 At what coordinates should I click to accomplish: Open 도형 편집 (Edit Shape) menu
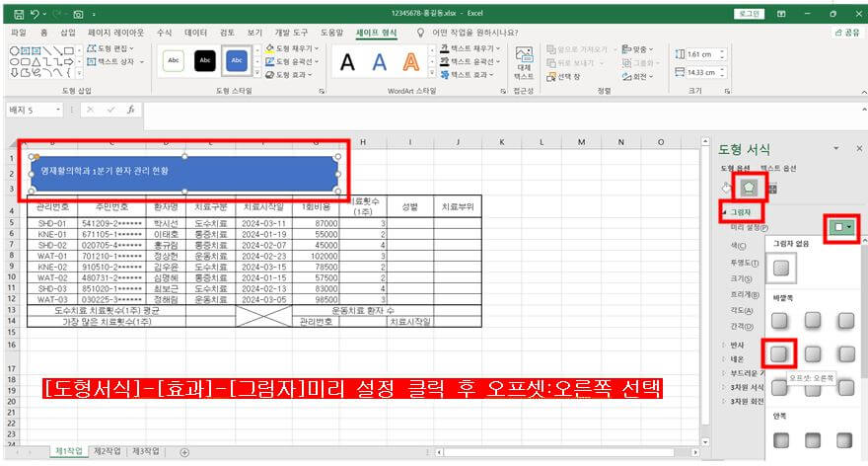(110, 48)
